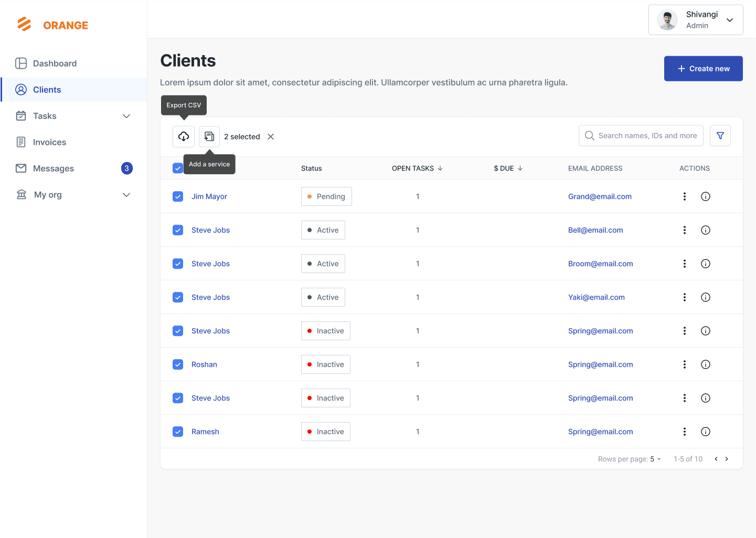Viewport: 756px width, 538px height.
Task: Uncheck the Jim Mayor checkbox
Action: point(178,196)
